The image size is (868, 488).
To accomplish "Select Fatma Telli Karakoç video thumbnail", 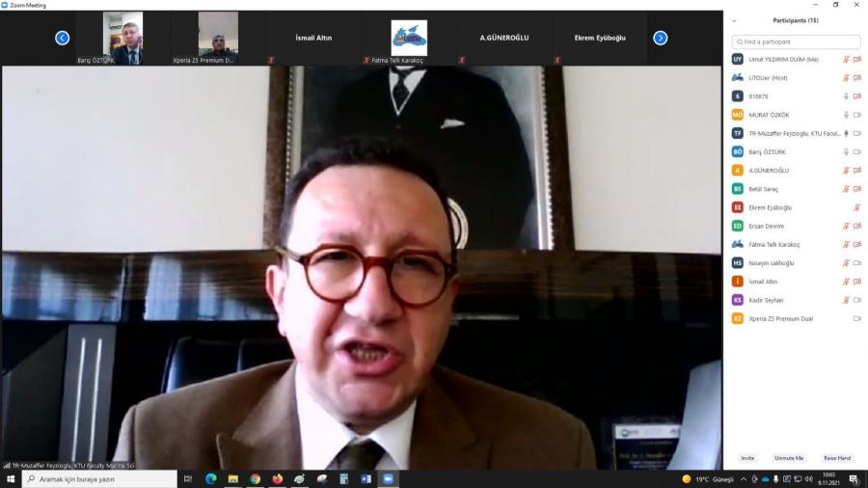I will (409, 39).
